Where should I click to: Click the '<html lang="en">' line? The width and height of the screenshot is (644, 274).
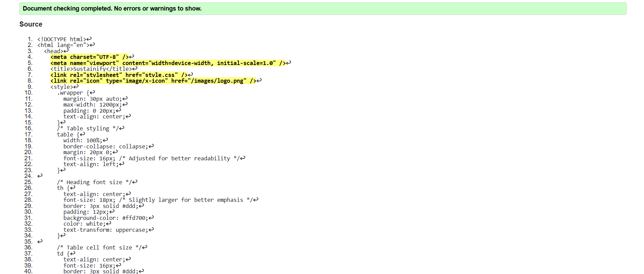(x=66, y=45)
